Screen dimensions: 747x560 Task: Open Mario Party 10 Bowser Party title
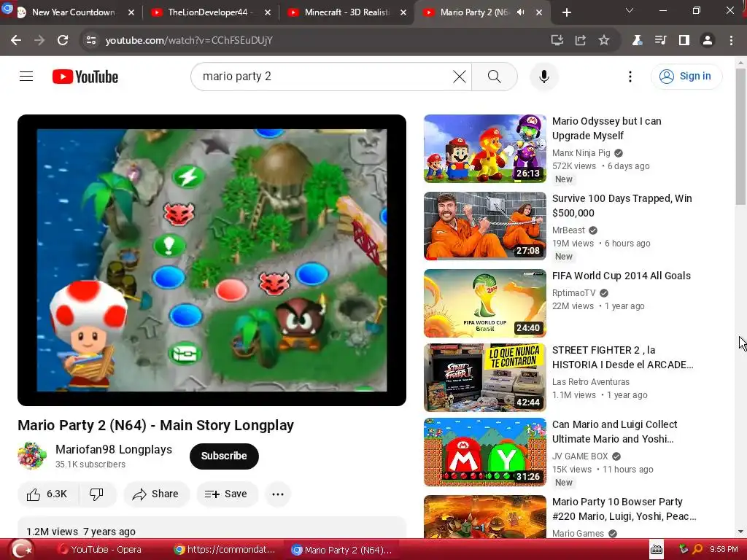click(624, 509)
